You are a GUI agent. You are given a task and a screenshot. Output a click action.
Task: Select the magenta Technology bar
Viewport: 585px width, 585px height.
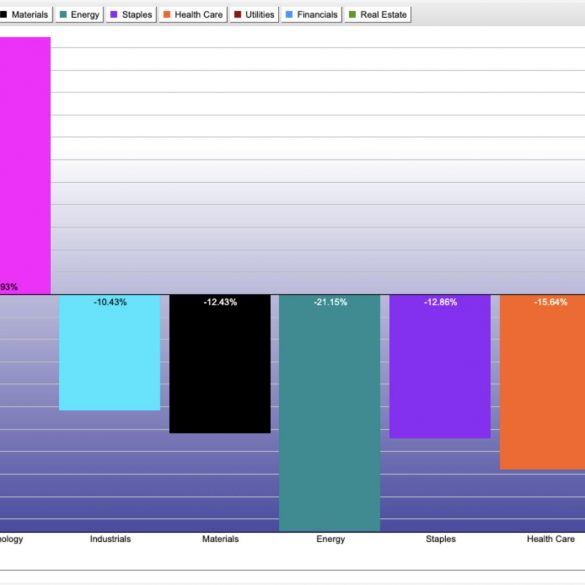click(x=25, y=166)
